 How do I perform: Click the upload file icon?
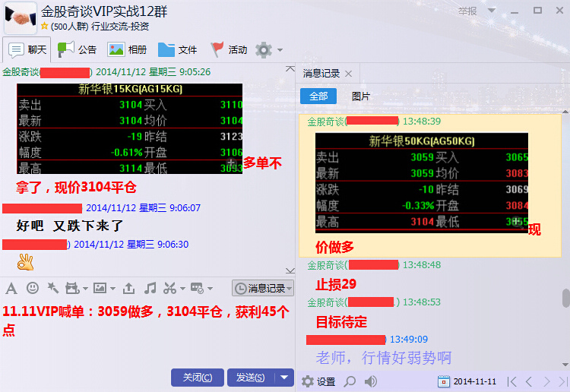tap(129, 288)
